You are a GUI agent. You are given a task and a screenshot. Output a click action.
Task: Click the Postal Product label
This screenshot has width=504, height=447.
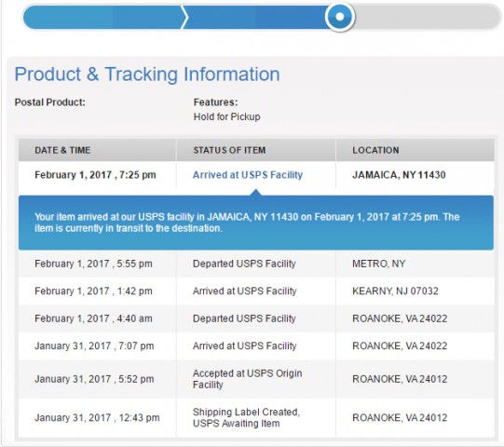click(x=49, y=102)
